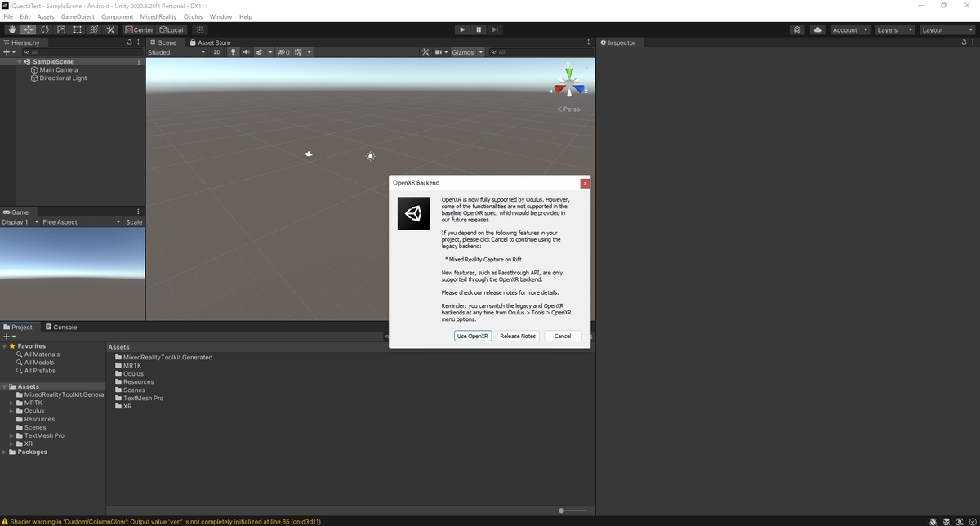Open the cloud services icon
Screen dimensions: 980x526
[x=817, y=29]
